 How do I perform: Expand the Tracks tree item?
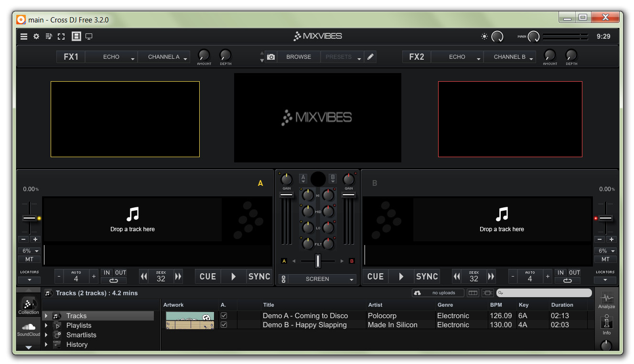(46, 316)
